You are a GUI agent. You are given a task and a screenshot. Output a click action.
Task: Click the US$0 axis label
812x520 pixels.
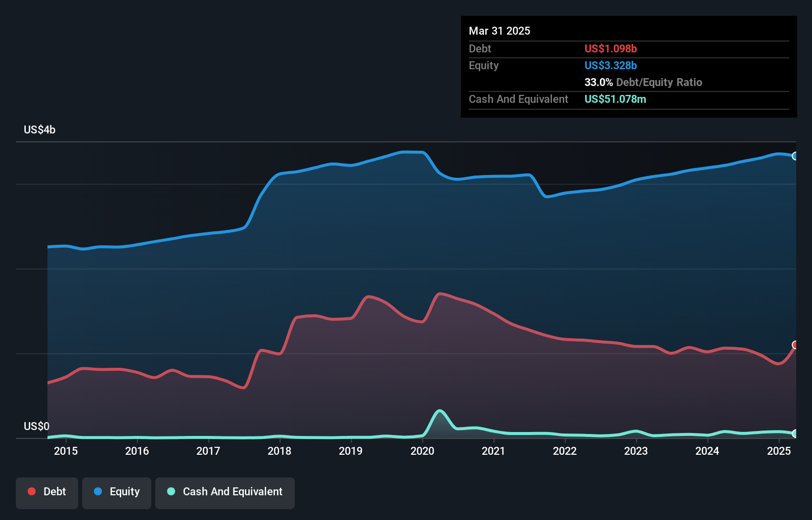tap(38, 426)
